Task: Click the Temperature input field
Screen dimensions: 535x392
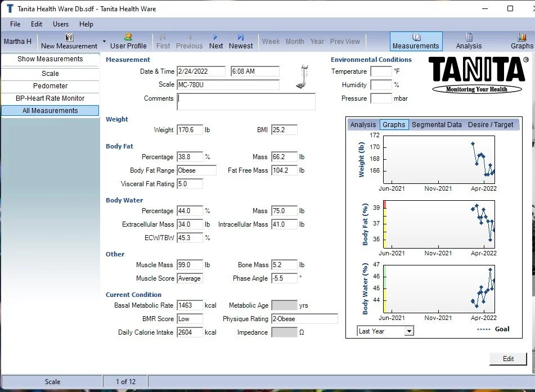Action: 381,71
